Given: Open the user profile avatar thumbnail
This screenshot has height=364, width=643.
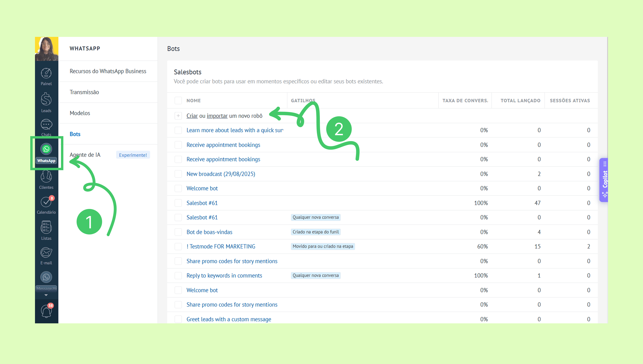Looking at the screenshot, I should (47, 49).
